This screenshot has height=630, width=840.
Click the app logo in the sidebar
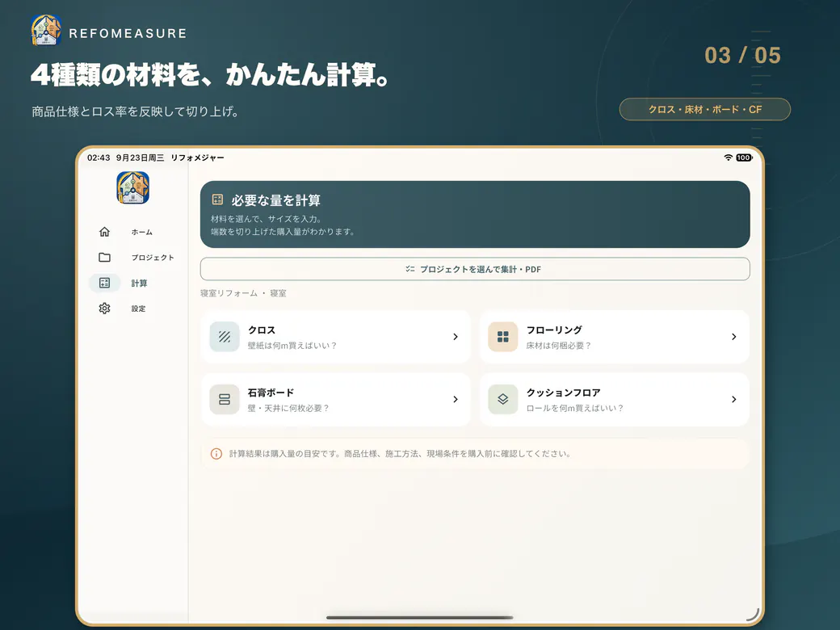(x=132, y=188)
